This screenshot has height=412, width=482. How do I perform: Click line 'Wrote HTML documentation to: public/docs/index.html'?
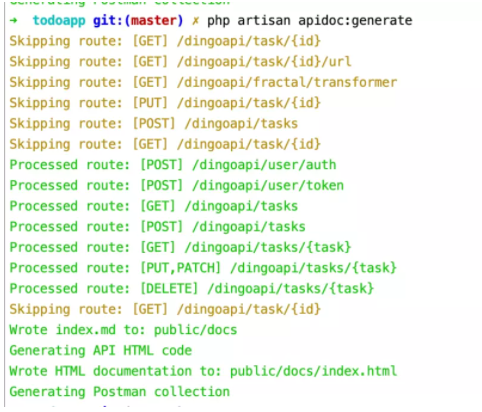click(x=203, y=371)
